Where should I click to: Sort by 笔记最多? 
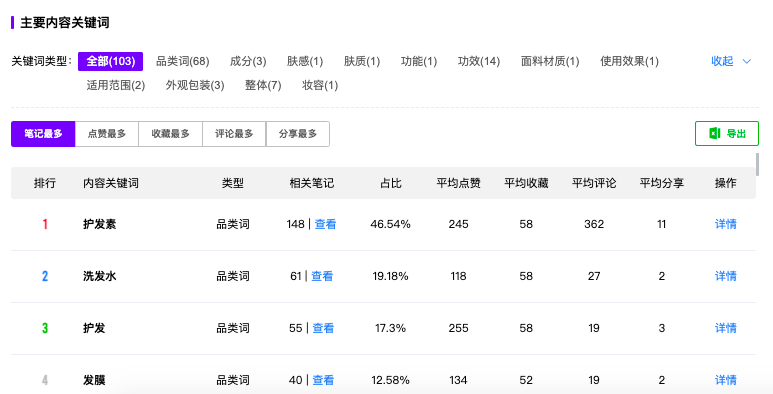[43, 134]
